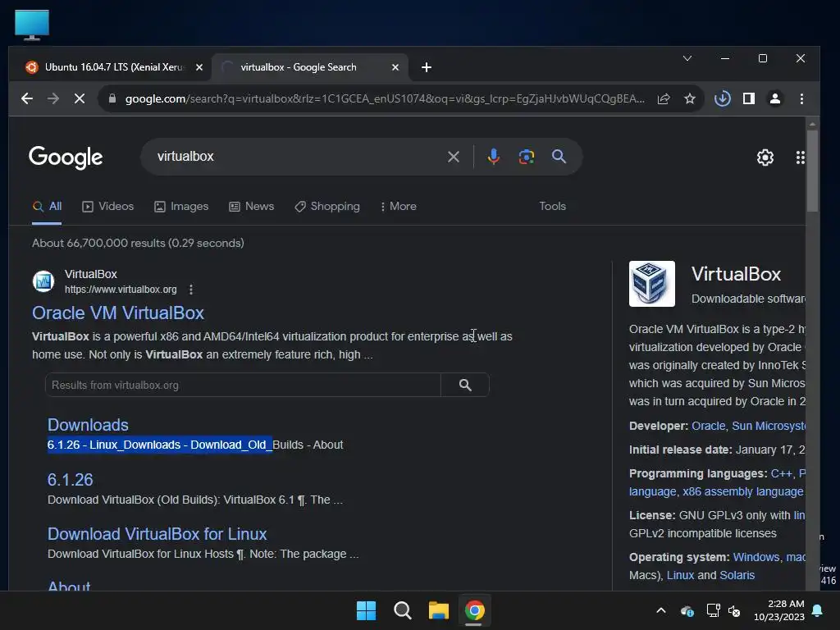Click the C++ programming language link
840x630 pixels.
781,473
